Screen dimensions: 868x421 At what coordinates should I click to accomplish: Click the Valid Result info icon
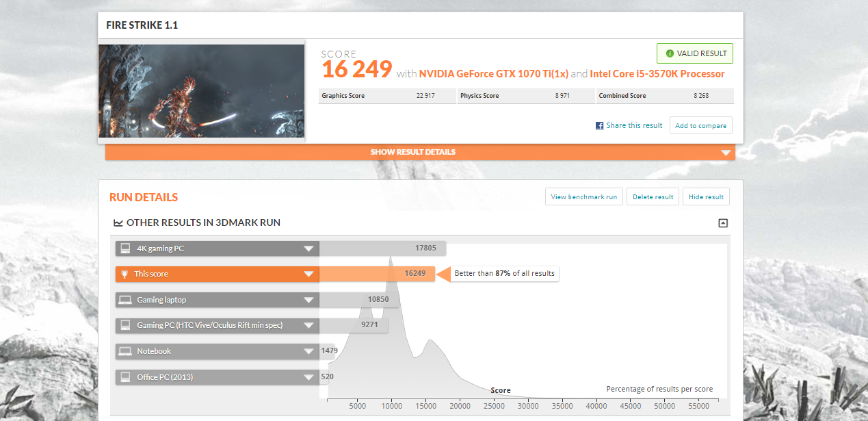click(669, 53)
